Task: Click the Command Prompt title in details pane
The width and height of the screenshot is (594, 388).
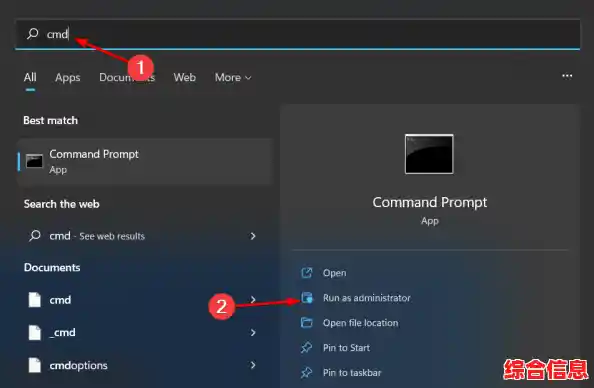Action: pyautogui.click(x=430, y=202)
